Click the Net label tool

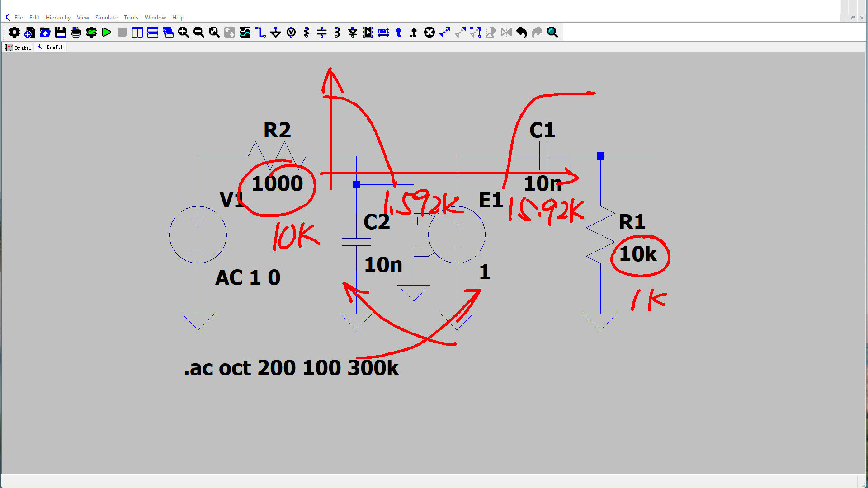pos(383,32)
